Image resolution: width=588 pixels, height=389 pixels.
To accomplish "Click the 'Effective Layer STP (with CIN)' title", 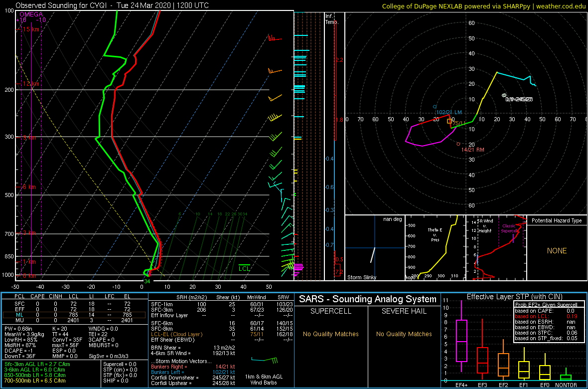I will (514, 297).
